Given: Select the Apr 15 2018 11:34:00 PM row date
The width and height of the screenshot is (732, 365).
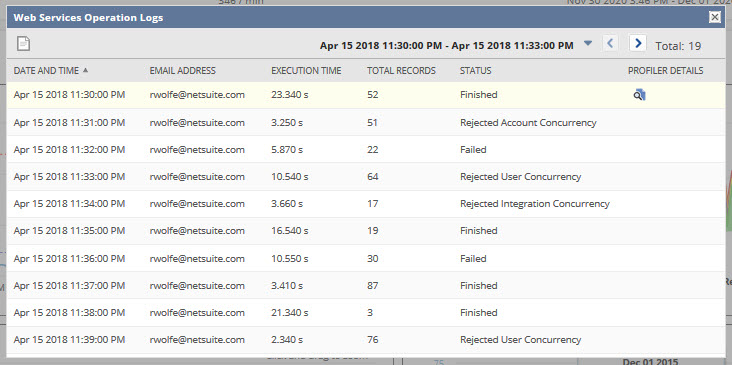Looking at the screenshot, I should (69, 204).
